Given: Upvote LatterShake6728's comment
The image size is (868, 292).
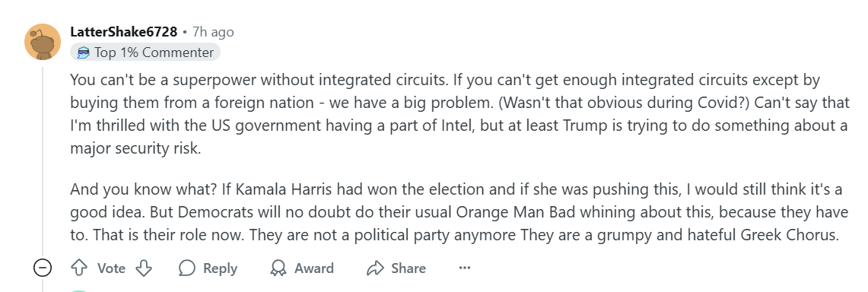Looking at the screenshot, I should [80, 268].
